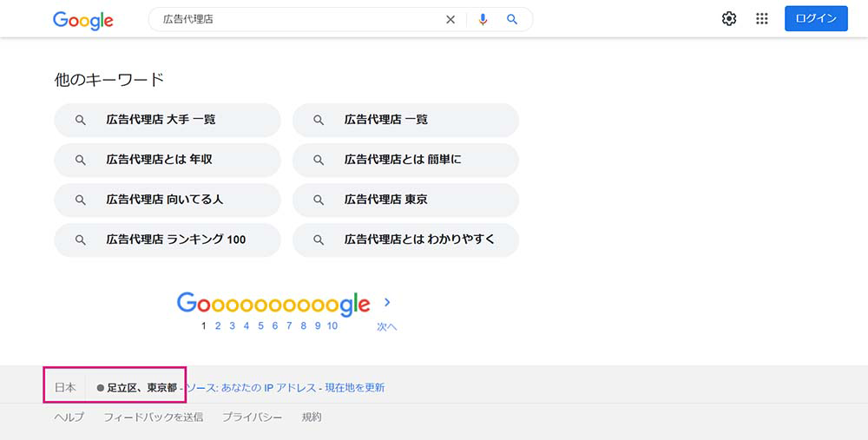
Task: Click magnifier icon beside 広告代理店 東京
Action: [319, 200]
